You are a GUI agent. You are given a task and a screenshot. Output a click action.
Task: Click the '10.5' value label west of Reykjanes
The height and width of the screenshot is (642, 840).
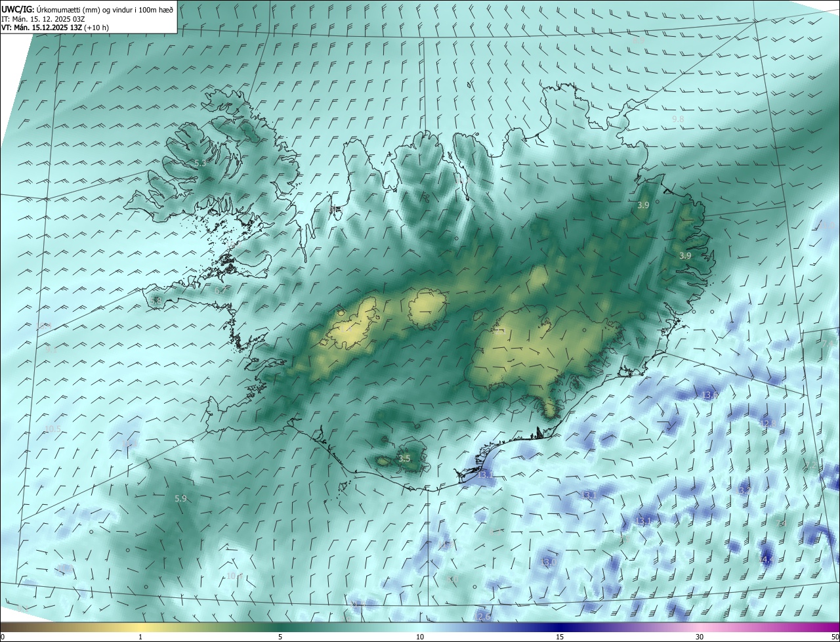coord(52,429)
